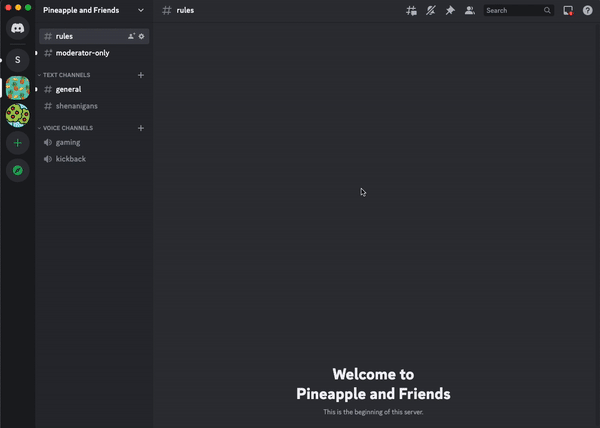Screen dimensions: 600x428
Task: Open the general channel
Action: pos(94,90)
